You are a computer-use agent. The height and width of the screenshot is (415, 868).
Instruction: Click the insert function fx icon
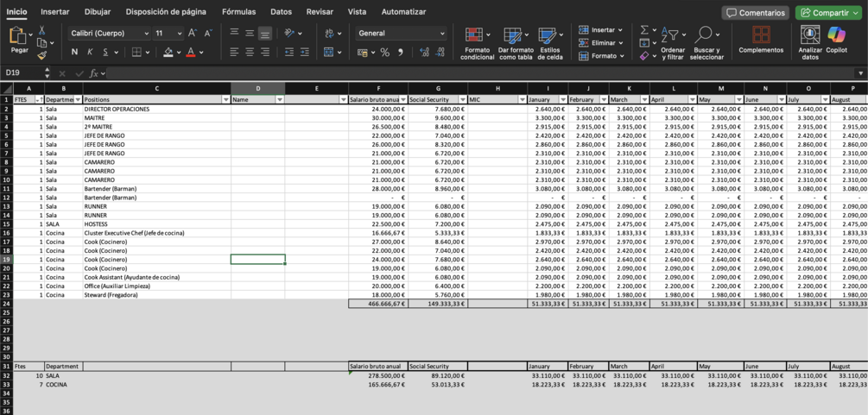95,73
